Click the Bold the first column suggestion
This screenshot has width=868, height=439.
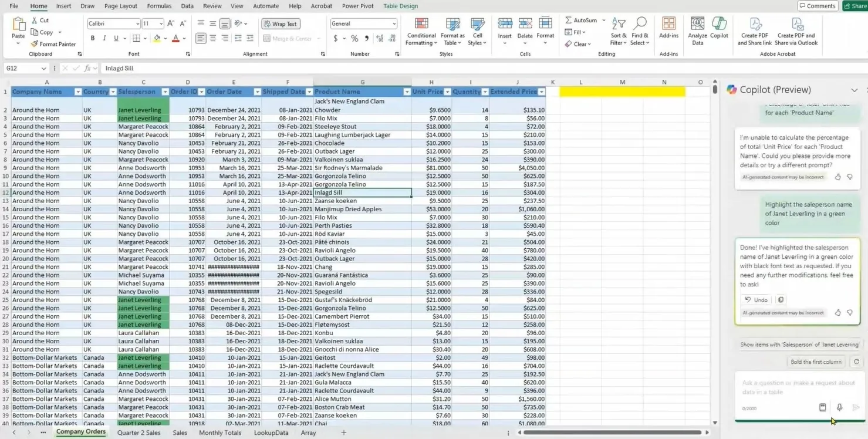point(816,362)
